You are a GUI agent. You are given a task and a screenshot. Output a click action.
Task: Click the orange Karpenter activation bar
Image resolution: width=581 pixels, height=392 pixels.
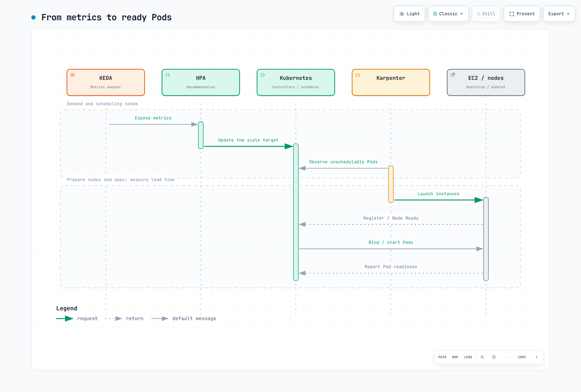[x=391, y=184]
